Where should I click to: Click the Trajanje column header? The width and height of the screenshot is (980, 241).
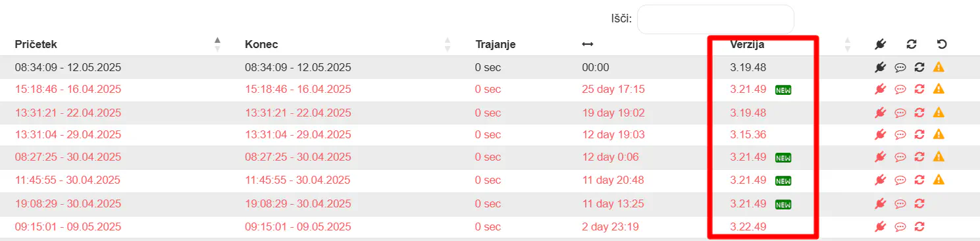495,45
